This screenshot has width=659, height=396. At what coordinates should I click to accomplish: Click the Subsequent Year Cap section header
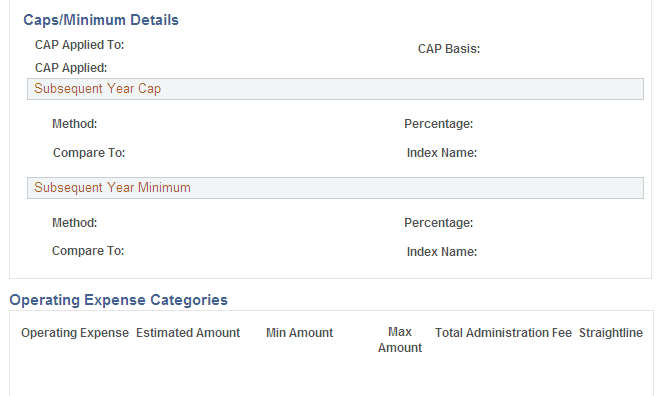(335, 89)
